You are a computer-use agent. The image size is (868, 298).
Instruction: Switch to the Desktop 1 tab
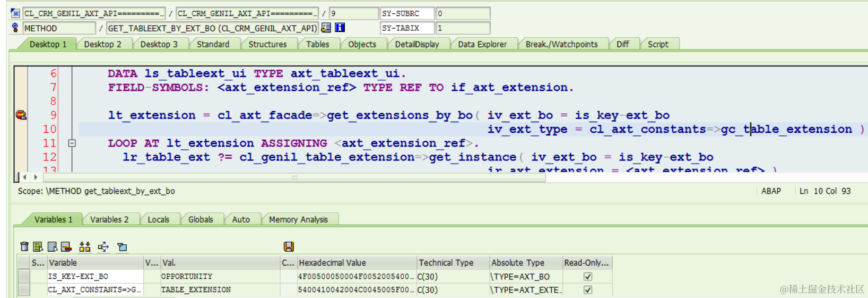coord(48,44)
